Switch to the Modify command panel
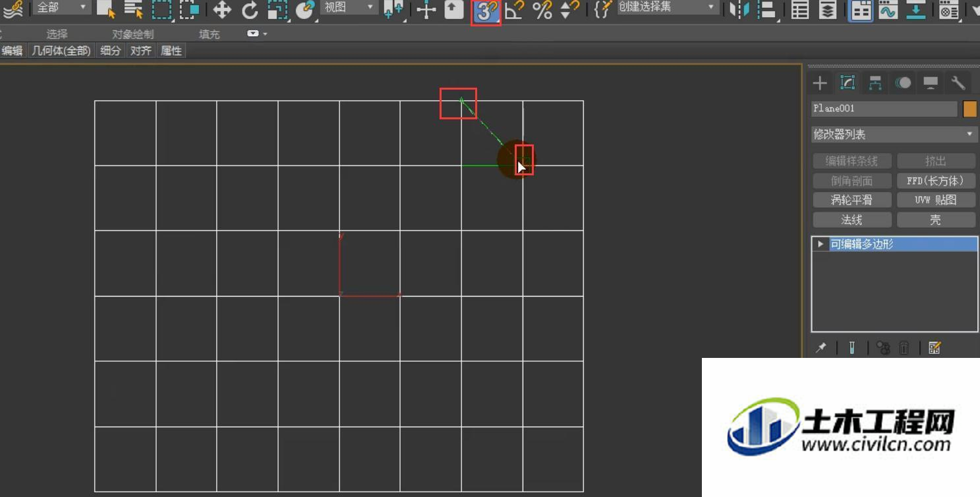This screenshot has height=497, width=980. pyautogui.click(x=848, y=83)
